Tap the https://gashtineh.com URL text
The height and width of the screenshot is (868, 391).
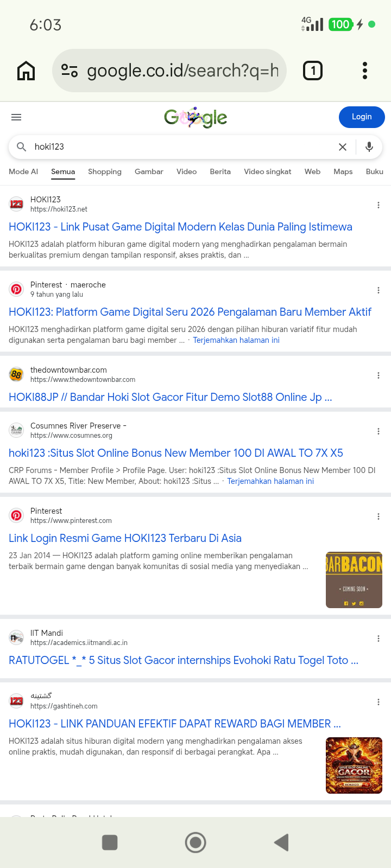click(x=64, y=706)
